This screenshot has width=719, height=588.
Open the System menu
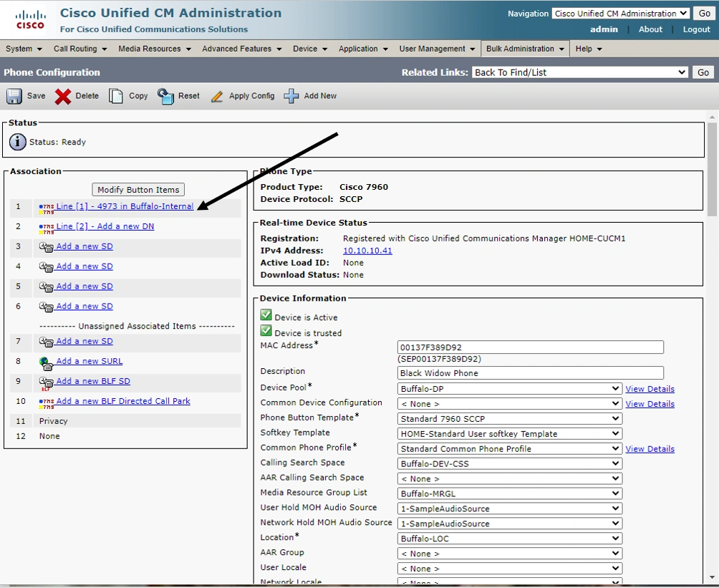point(24,49)
